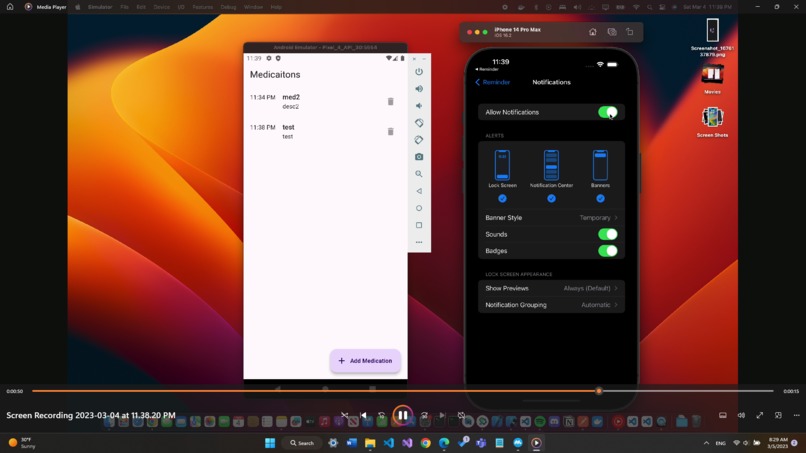Screen dimensions: 806x453
Task: Click emulator power button icon
Action: (x=419, y=71)
